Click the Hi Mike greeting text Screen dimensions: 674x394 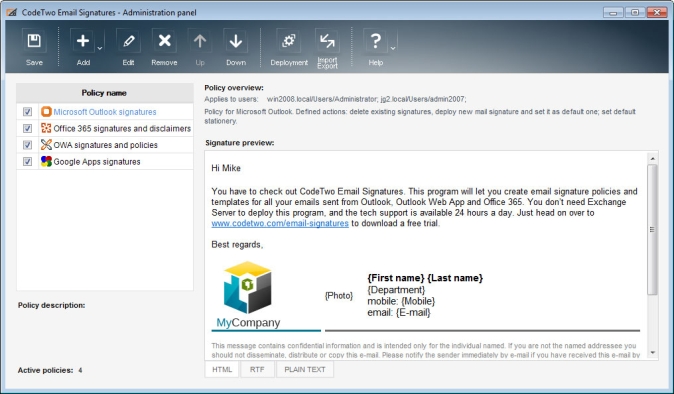pyautogui.click(x=226, y=168)
